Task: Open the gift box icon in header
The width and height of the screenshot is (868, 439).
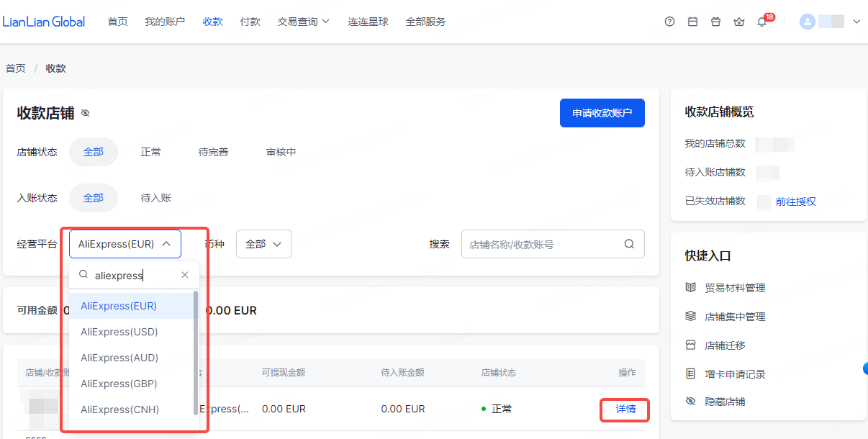Action: [715, 22]
